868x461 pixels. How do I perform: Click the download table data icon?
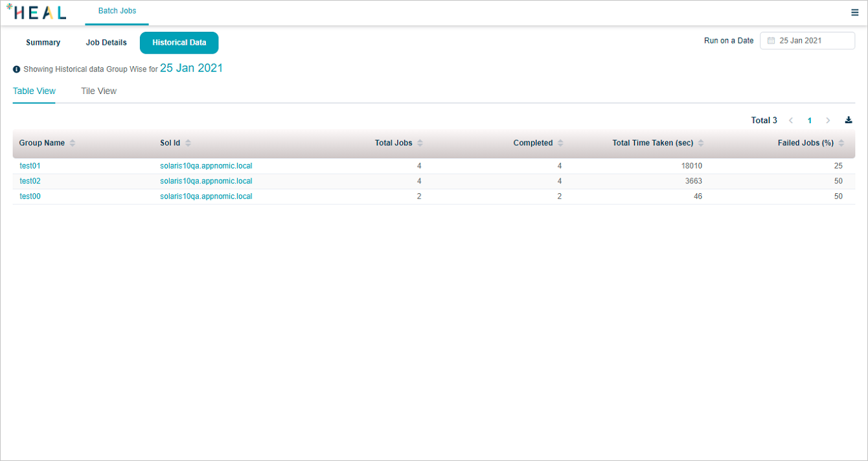849,120
